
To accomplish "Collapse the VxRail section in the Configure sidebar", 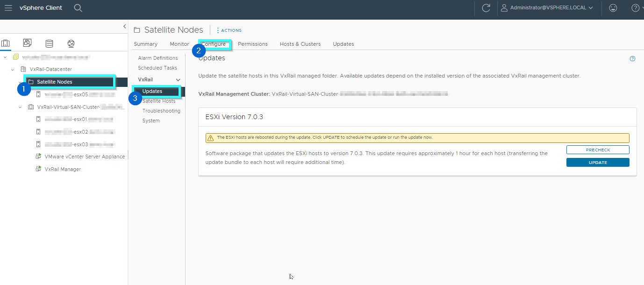I will [178, 80].
